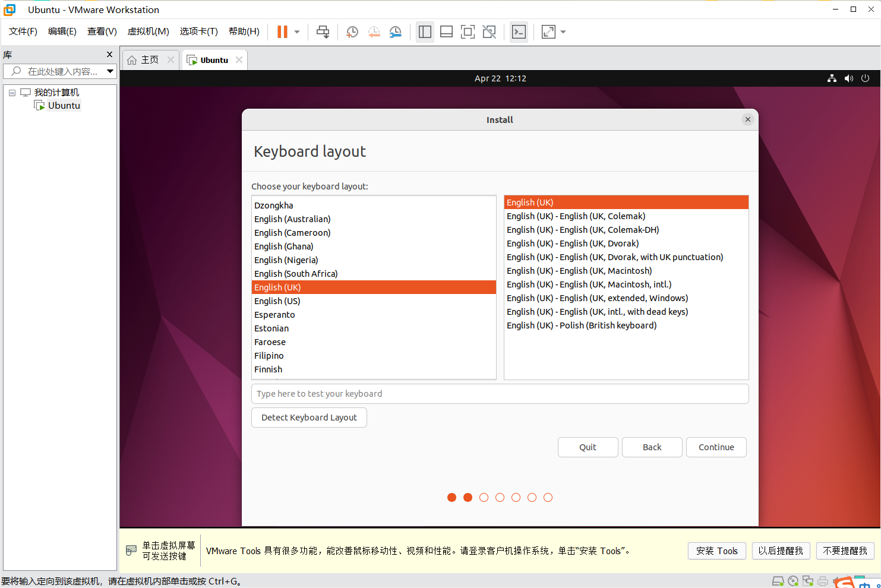Enter full screen mode icon

point(468,32)
